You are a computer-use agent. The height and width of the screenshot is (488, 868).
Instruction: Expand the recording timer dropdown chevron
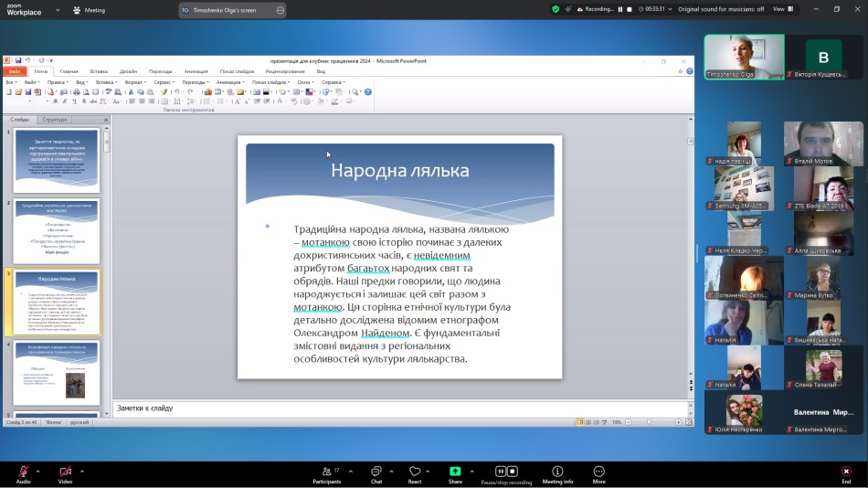pos(669,9)
